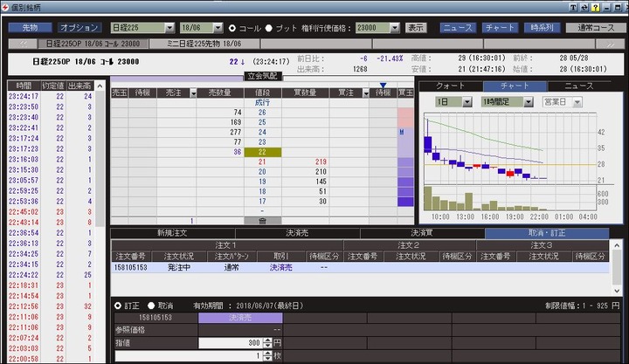Viewport: 629px width, 364px height.
Task: Switch to the 日経225OP 18/06 コール 23000 tab
Action: point(93,44)
